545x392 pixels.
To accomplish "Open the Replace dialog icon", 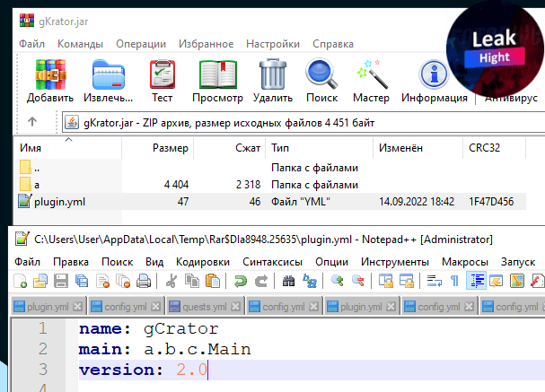I will pyautogui.click(x=310, y=281).
